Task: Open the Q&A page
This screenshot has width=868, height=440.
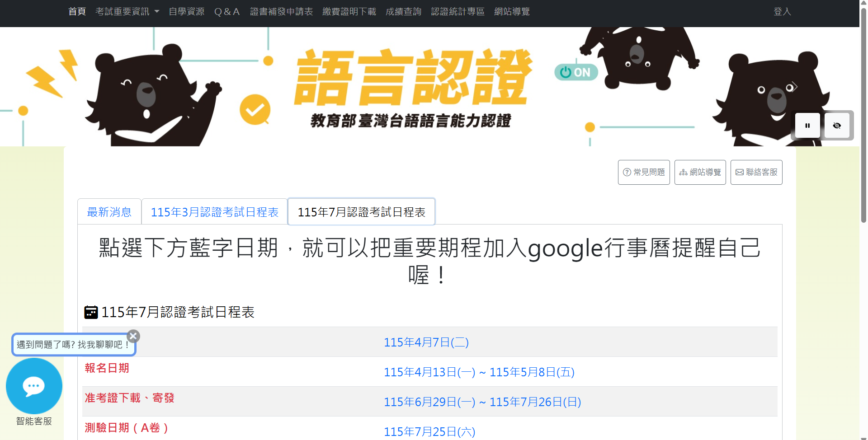Action: click(x=227, y=11)
